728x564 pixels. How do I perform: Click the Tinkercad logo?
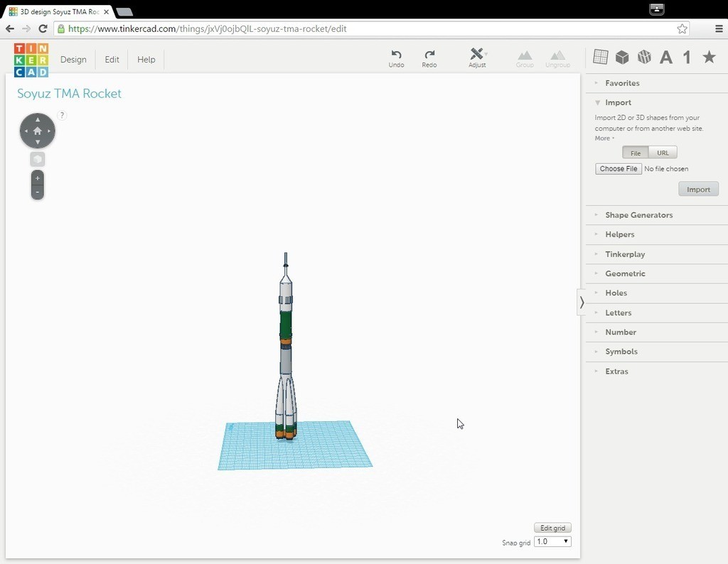(x=31, y=60)
